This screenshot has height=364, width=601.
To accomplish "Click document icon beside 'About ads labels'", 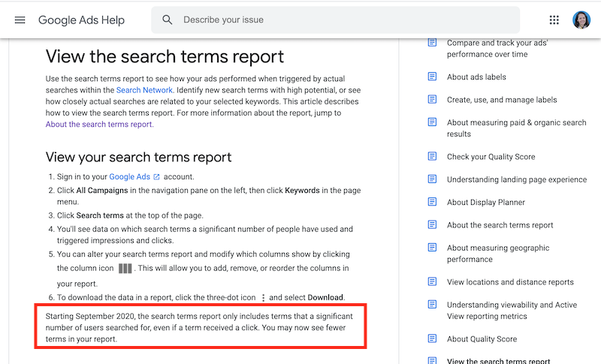I will click(x=432, y=77).
